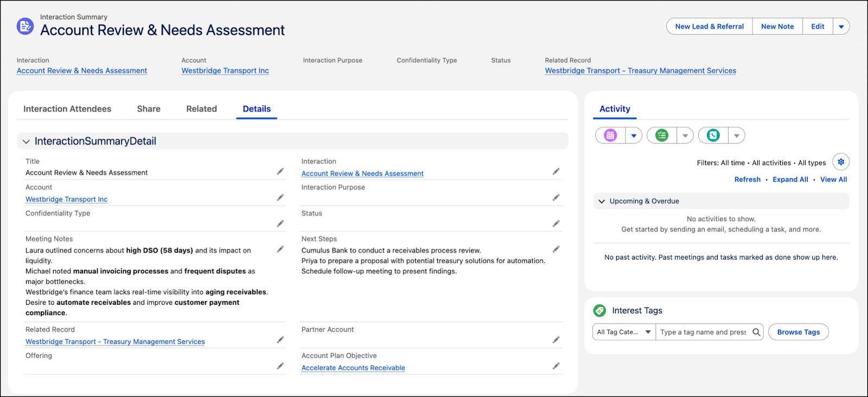Open activity filter settings gear

(841, 162)
